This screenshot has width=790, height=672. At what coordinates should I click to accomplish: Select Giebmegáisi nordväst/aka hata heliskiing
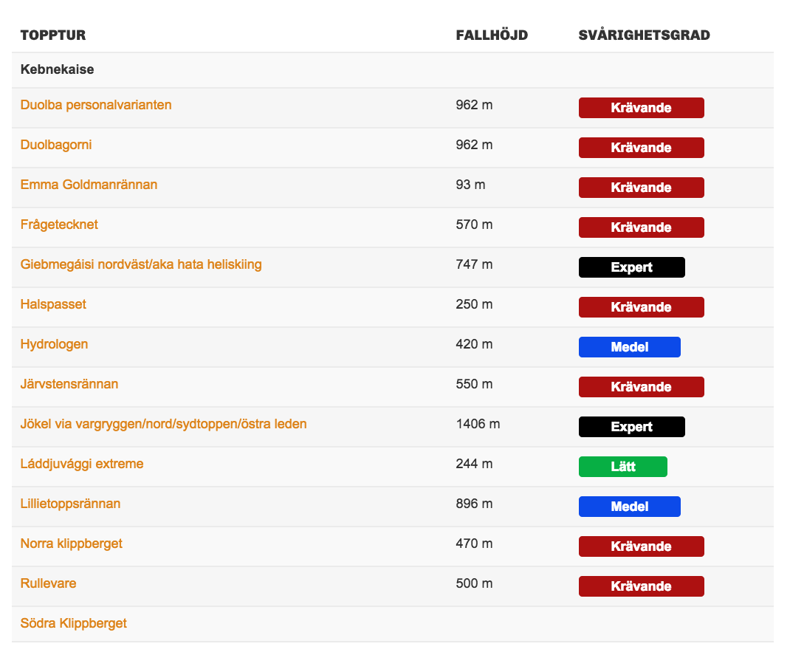tap(141, 264)
